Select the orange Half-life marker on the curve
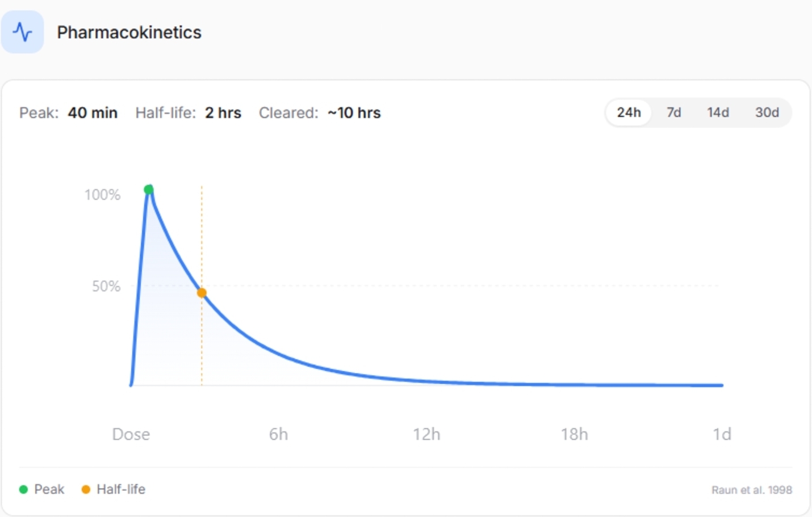The width and height of the screenshot is (812, 517). coord(202,292)
